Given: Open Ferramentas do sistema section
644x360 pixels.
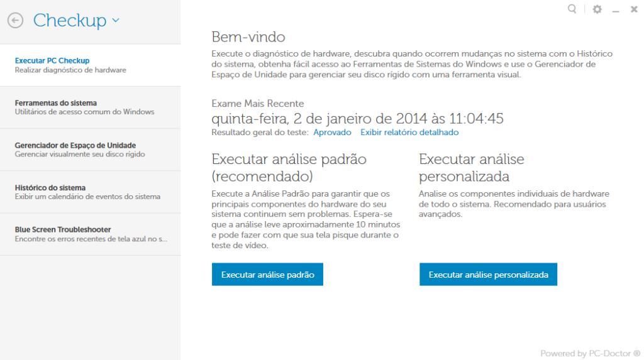Looking at the screenshot, I should pos(91,107).
